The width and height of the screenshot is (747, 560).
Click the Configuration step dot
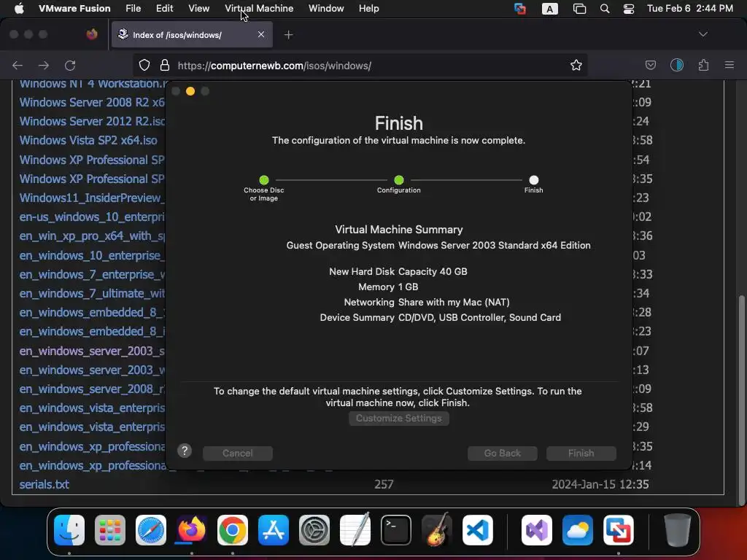[x=399, y=180]
